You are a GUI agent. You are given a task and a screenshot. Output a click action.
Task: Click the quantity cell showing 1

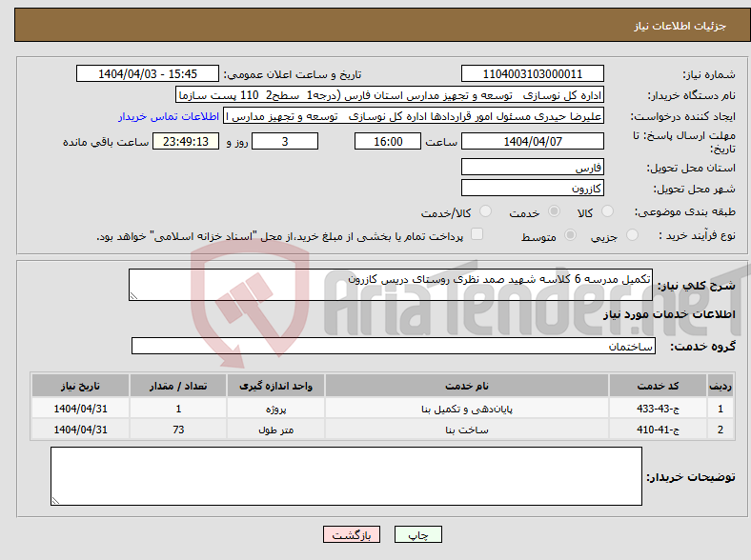[x=178, y=409]
